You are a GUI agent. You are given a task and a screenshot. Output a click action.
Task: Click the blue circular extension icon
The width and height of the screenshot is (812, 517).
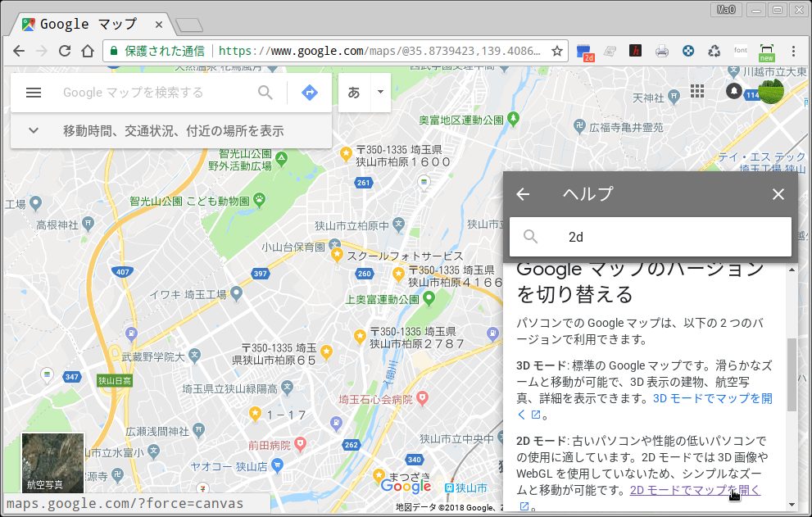pyautogui.click(x=687, y=51)
